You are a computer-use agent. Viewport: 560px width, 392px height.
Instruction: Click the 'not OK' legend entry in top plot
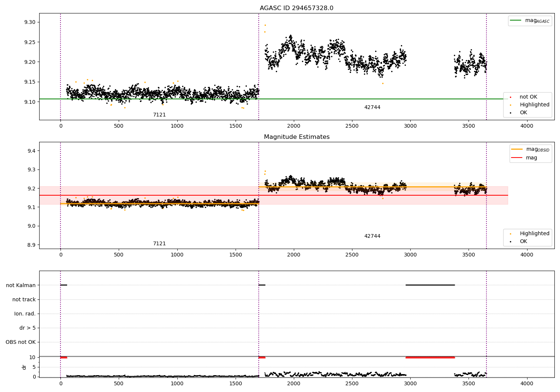pyautogui.click(x=524, y=97)
